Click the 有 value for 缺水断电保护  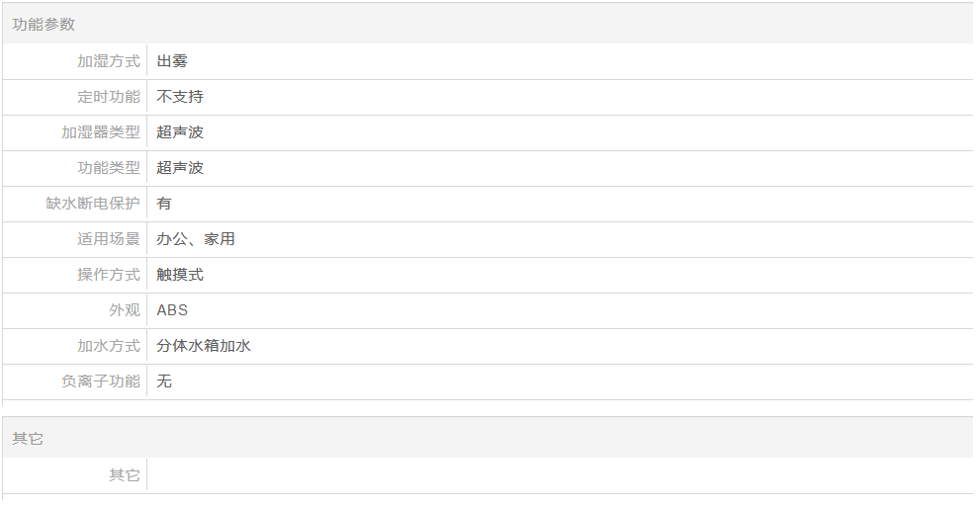(x=164, y=204)
